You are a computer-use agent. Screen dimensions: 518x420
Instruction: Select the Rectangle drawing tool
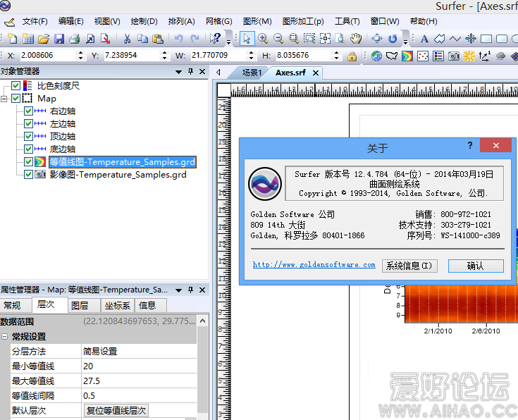(x=486, y=39)
